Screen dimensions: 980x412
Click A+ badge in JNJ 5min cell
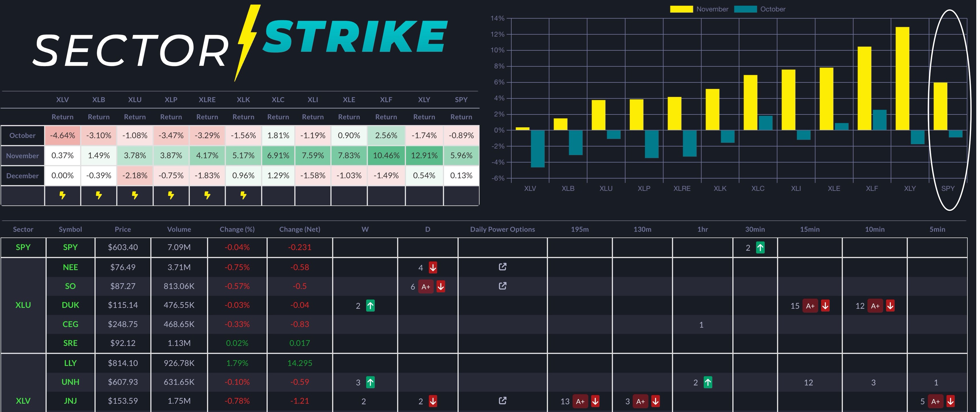click(936, 401)
